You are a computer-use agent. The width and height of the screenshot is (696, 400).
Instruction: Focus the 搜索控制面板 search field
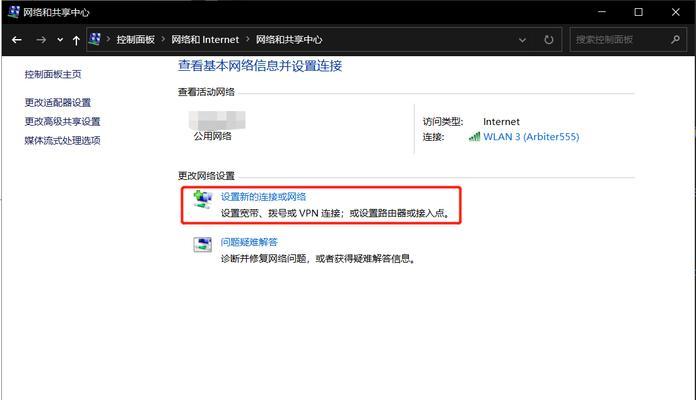tap(628, 40)
